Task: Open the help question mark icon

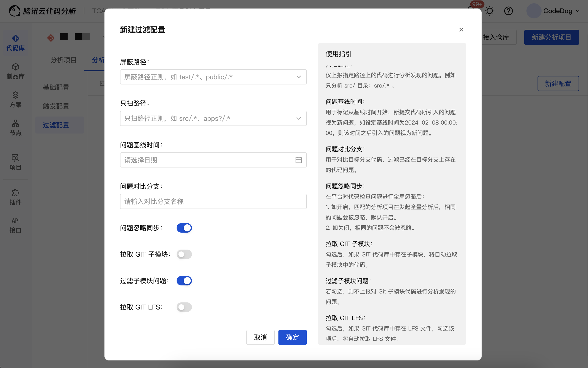Action: (x=508, y=11)
